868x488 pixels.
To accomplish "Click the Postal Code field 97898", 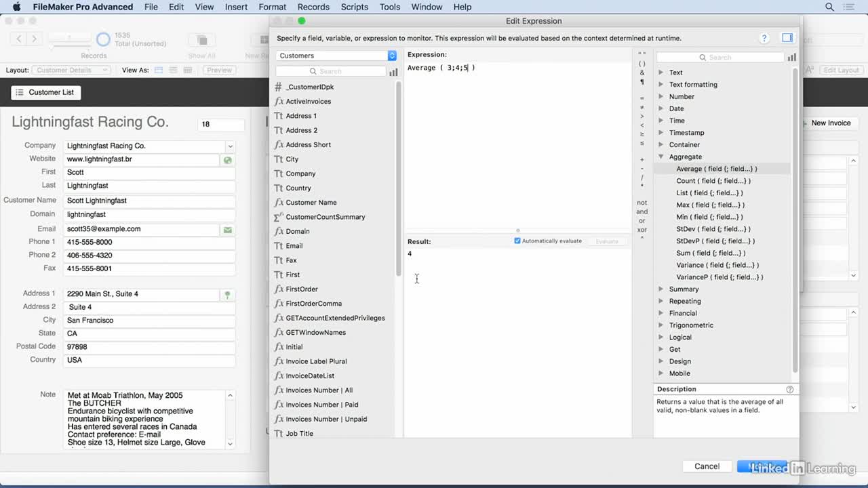I will [x=149, y=347].
